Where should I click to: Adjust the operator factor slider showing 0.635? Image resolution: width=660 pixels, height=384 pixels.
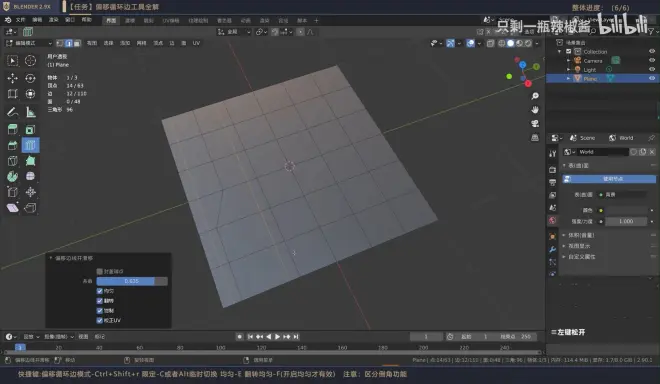(x=132, y=281)
